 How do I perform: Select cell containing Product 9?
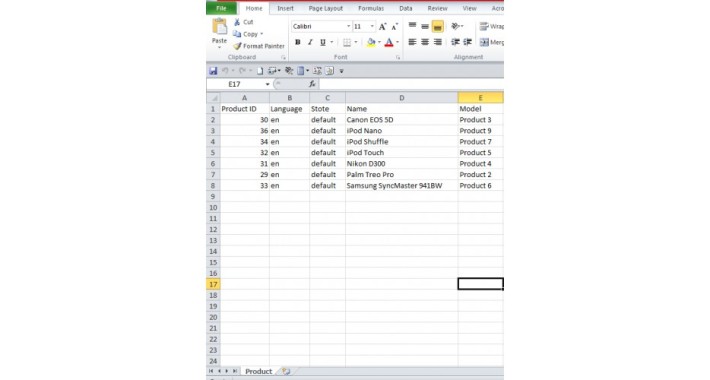480,130
